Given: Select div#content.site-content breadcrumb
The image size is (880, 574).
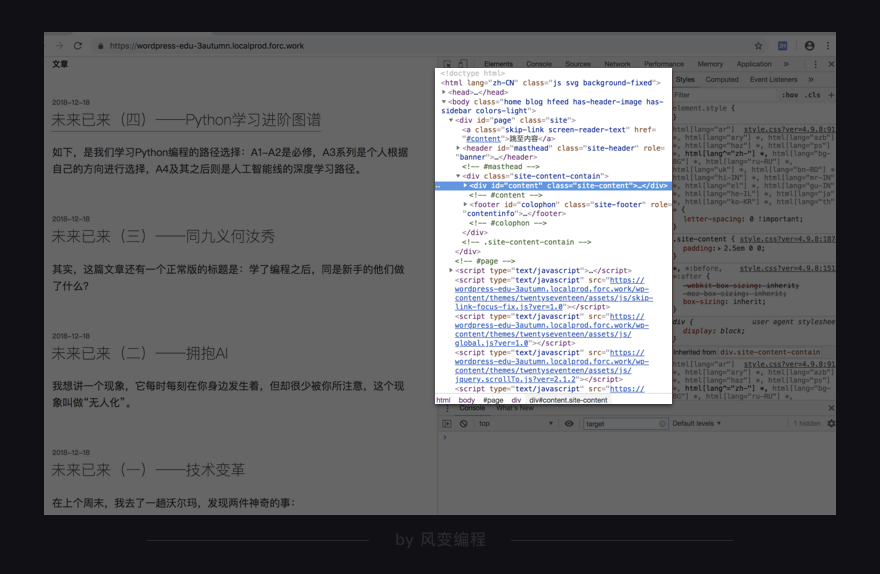Looking at the screenshot, I should (x=568, y=400).
